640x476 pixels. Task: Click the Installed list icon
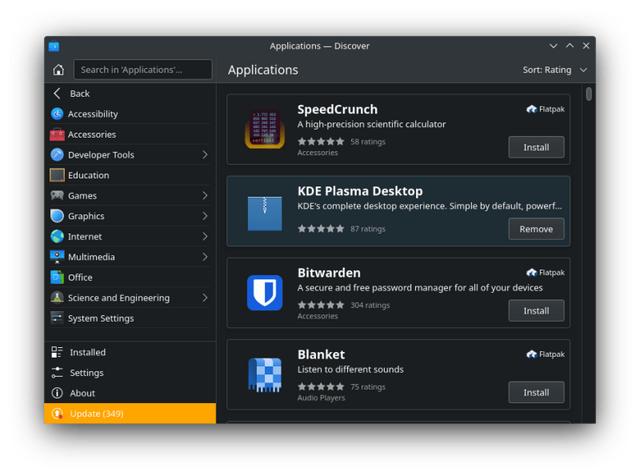[x=57, y=352]
